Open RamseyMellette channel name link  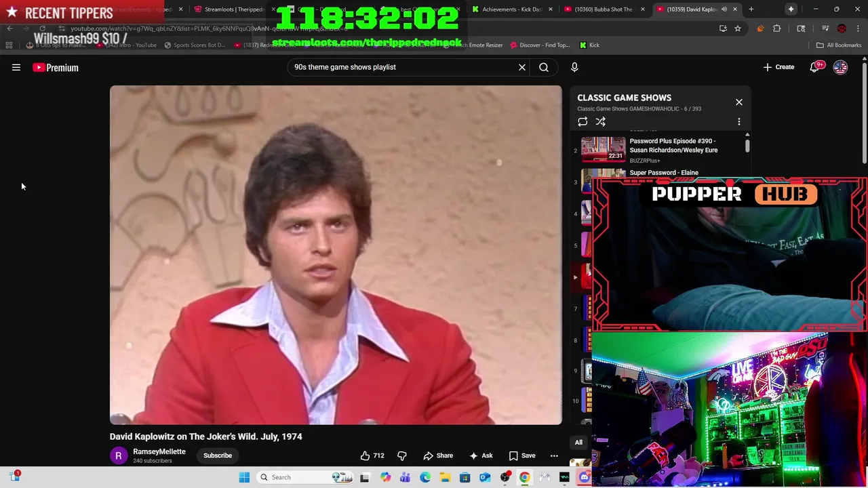(x=159, y=451)
